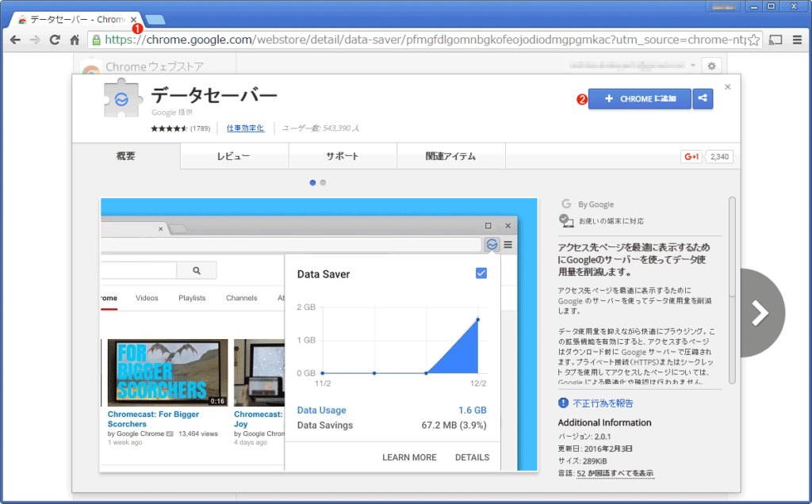Close the extension detail dialog
The width and height of the screenshot is (812, 504).
[x=728, y=87]
